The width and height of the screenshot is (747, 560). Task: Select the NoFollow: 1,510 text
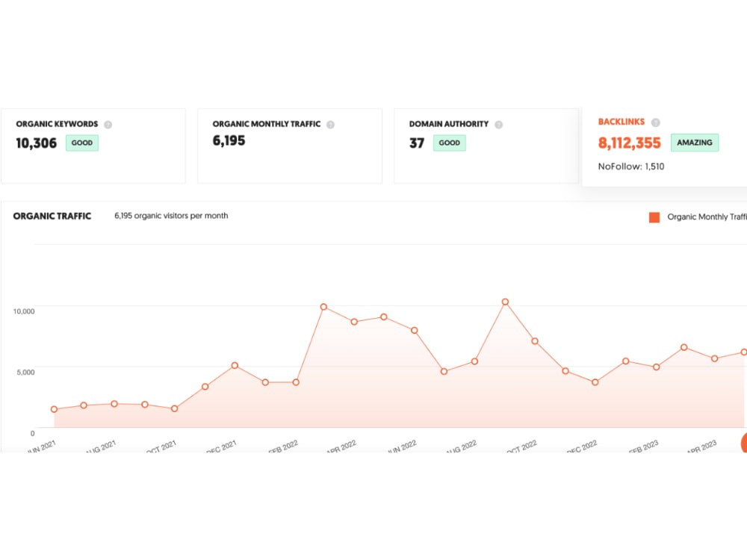pos(630,167)
